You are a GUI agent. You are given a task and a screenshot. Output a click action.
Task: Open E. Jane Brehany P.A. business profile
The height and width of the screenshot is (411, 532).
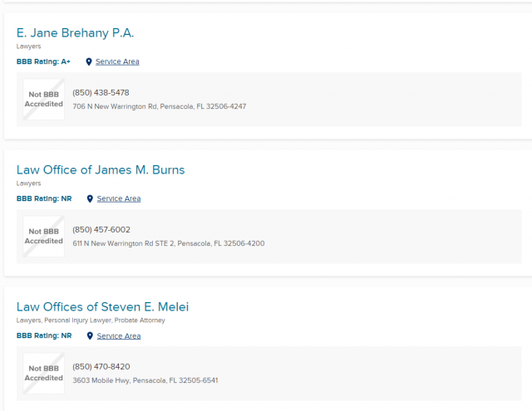click(75, 33)
